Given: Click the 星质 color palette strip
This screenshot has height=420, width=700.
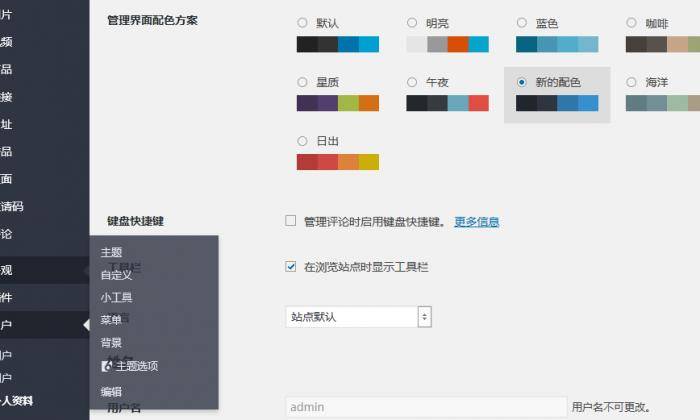Looking at the screenshot, I should pyautogui.click(x=338, y=103).
